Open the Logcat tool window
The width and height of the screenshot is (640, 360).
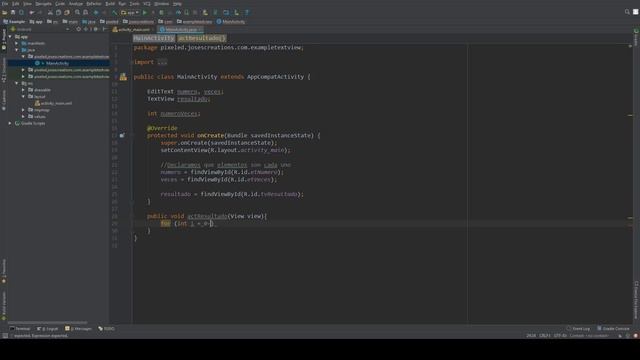coord(48,329)
